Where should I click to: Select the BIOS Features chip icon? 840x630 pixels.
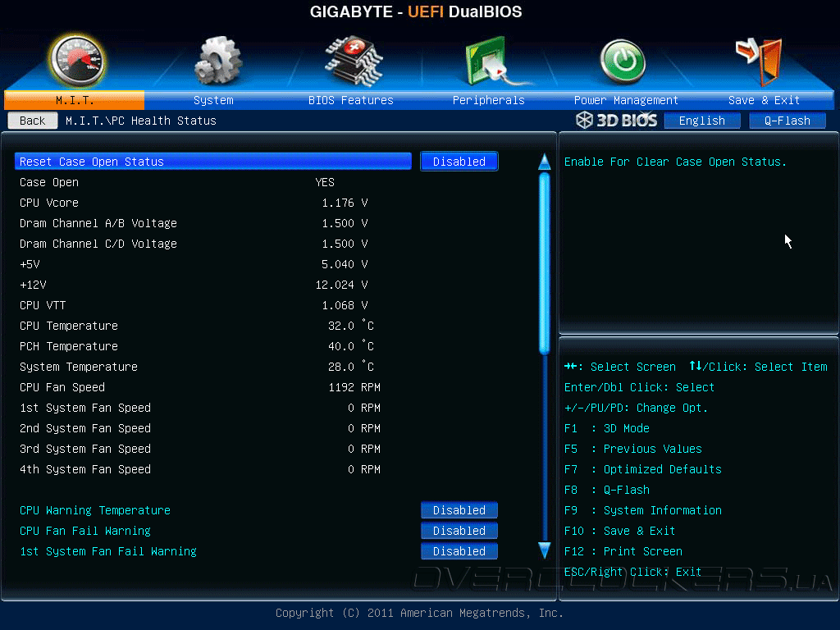click(x=354, y=61)
